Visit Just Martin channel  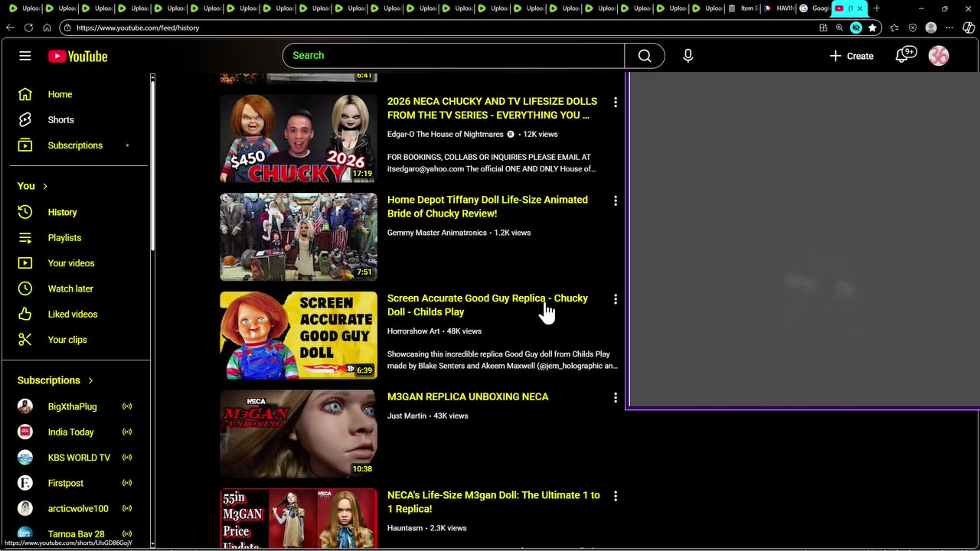click(x=407, y=416)
